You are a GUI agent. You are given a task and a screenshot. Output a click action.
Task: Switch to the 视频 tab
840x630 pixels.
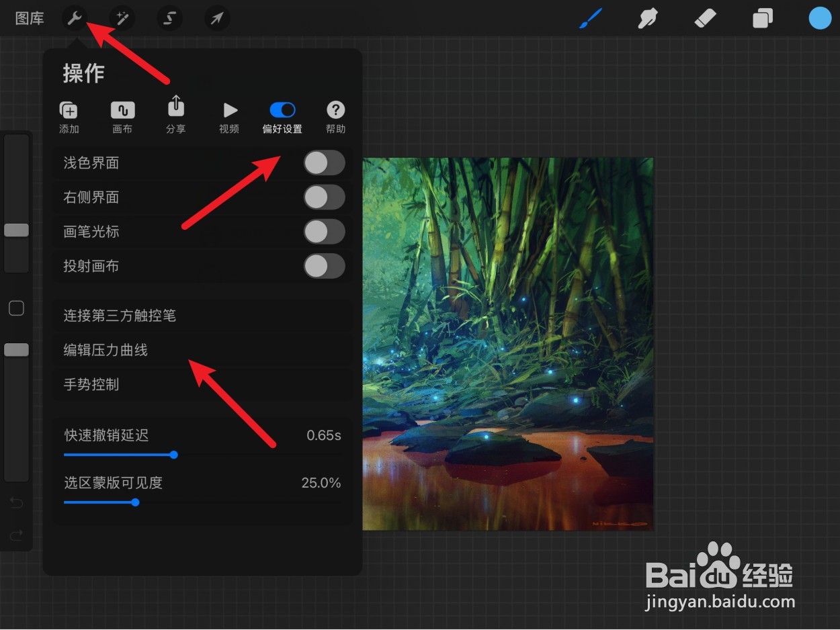click(229, 117)
